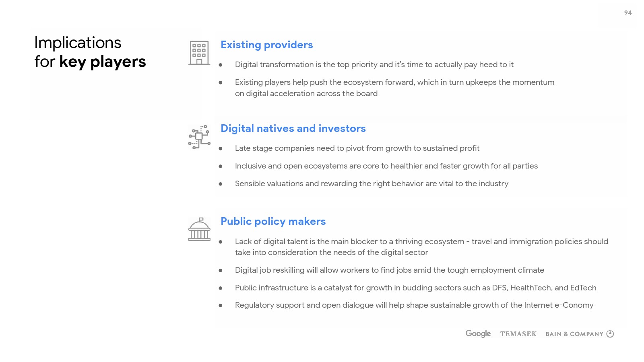The image size is (644, 362).
Task: Click the Implications for key players title
Action: [90, 52]
